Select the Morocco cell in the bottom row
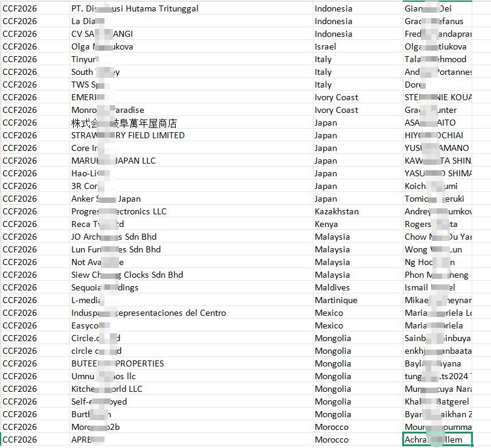Image resolution: width=491 pixels, height=448 pixels. click(332, 440)
